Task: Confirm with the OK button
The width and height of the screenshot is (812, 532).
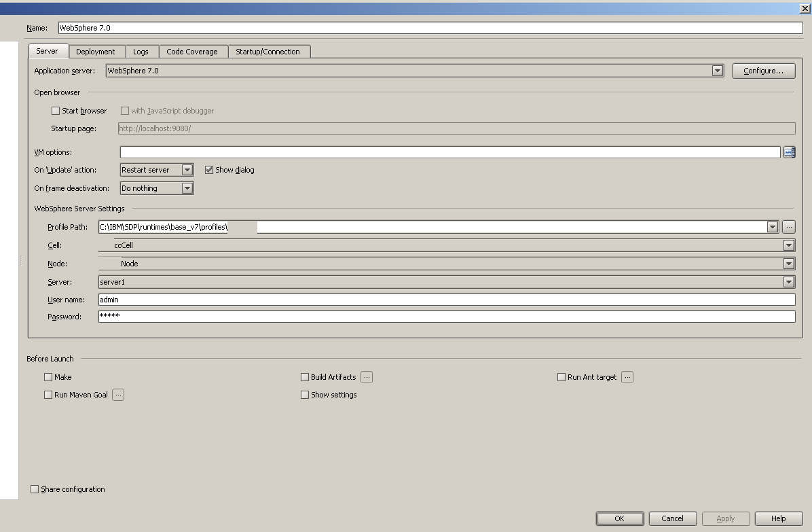Action: click(x=620, y=518)
